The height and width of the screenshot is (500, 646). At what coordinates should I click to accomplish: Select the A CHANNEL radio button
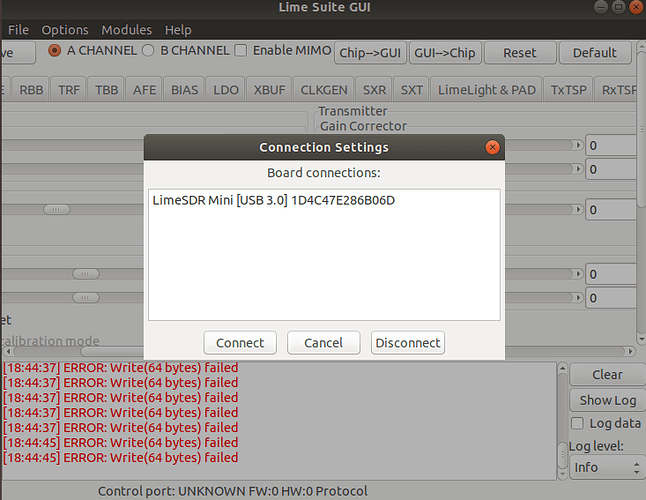pyautogui.click(x=54, y=50)
